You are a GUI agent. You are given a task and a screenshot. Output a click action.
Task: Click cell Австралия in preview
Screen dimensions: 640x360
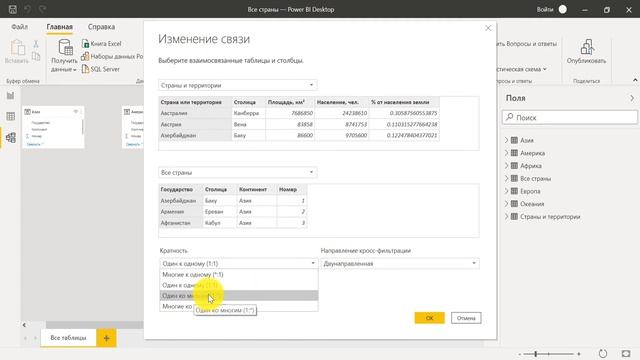pyautogui.click(x=195, y=113)
